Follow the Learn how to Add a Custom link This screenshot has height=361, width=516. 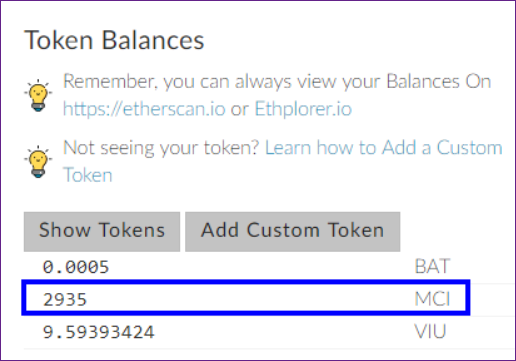click(383, 148)
